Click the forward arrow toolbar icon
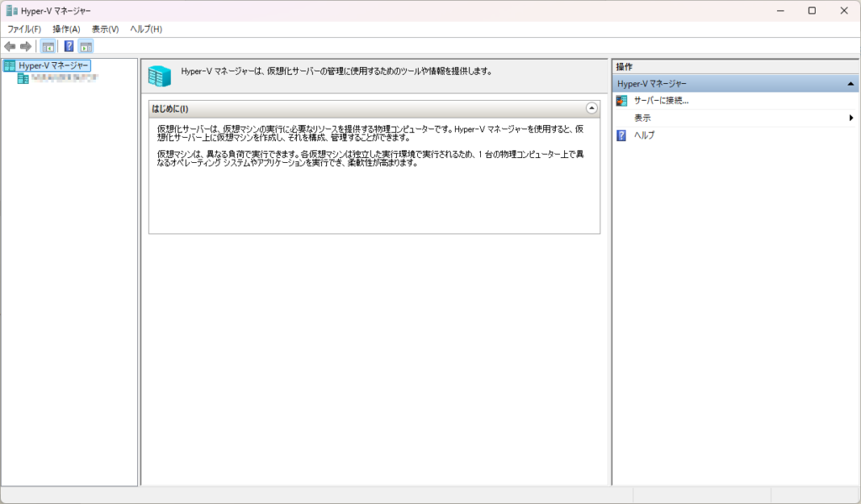861x504 pixels. (x=25, y=46)
